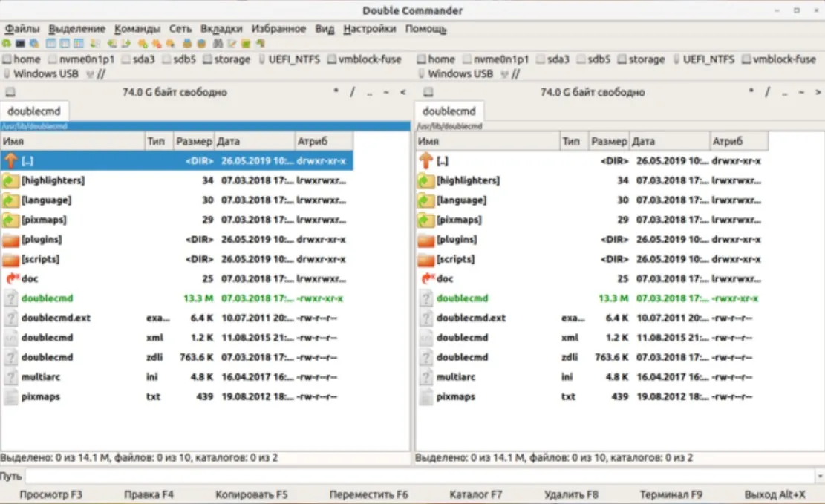Click the green Back arrow toolbar icon
The width and height of the screenshot is (825, 504).
[x=111, y=43]
